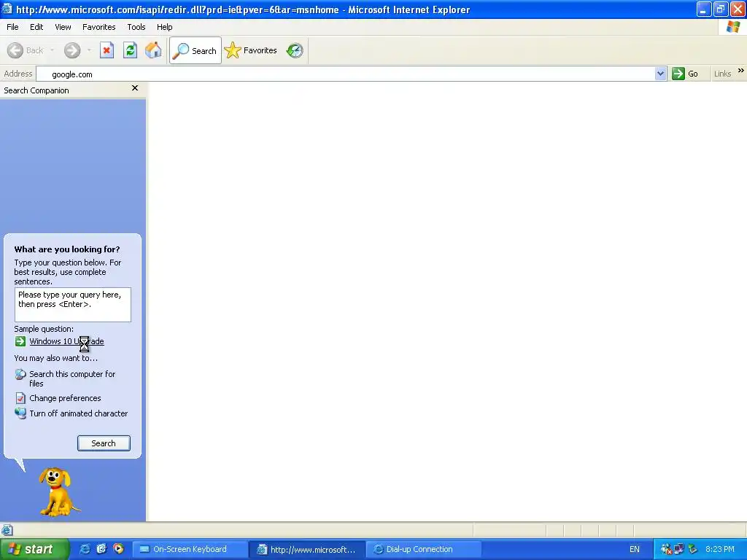Click the tray clock showing 8:23 PM
747x560 pixels.
[719, 550]
